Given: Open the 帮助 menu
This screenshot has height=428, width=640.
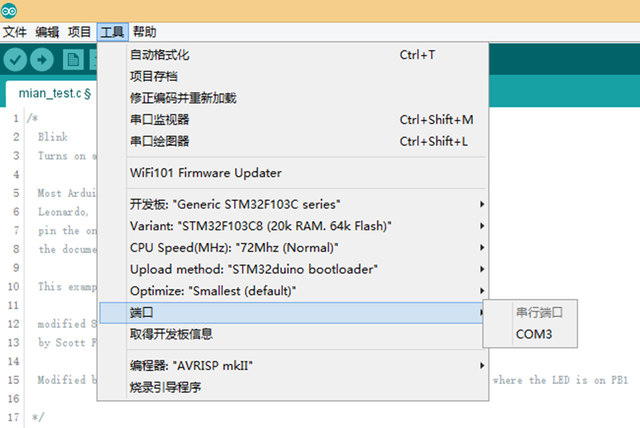Looking at the screenshot, I should click(144, 32).
